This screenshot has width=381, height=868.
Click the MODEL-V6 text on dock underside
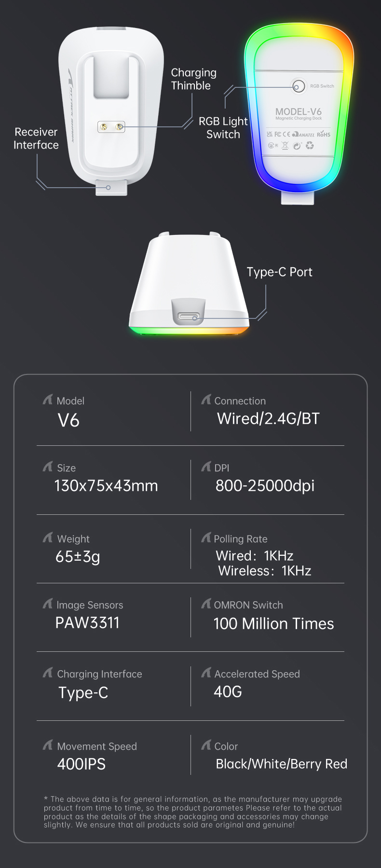coord(299,112)
